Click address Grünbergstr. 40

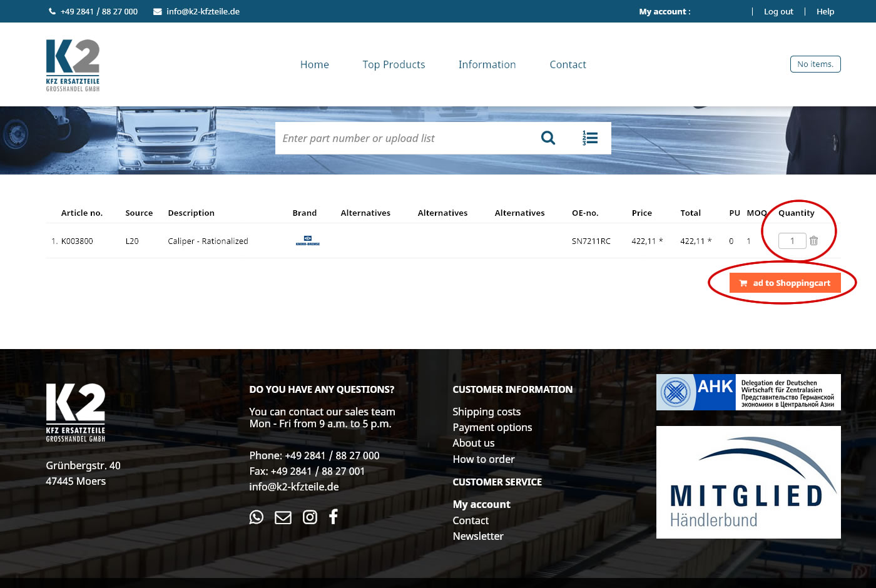pyautogui.click(x=83, y=465)
